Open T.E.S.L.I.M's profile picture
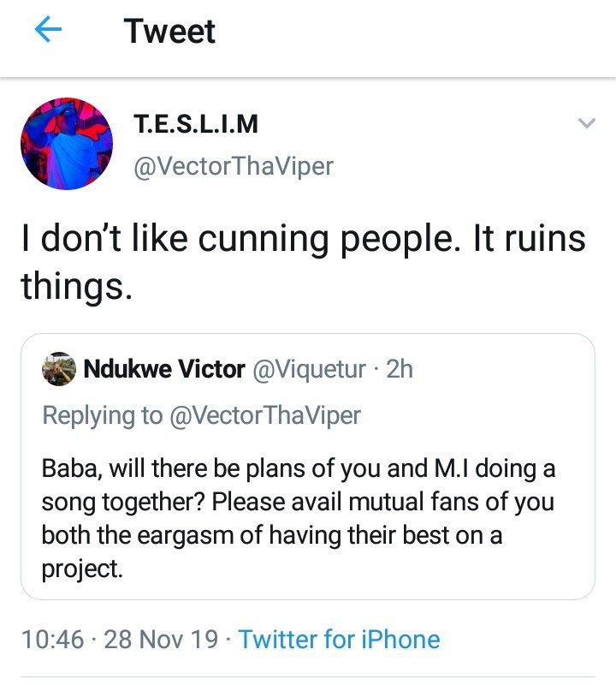Viewport: 616px width, 685px height. [67, 143]
